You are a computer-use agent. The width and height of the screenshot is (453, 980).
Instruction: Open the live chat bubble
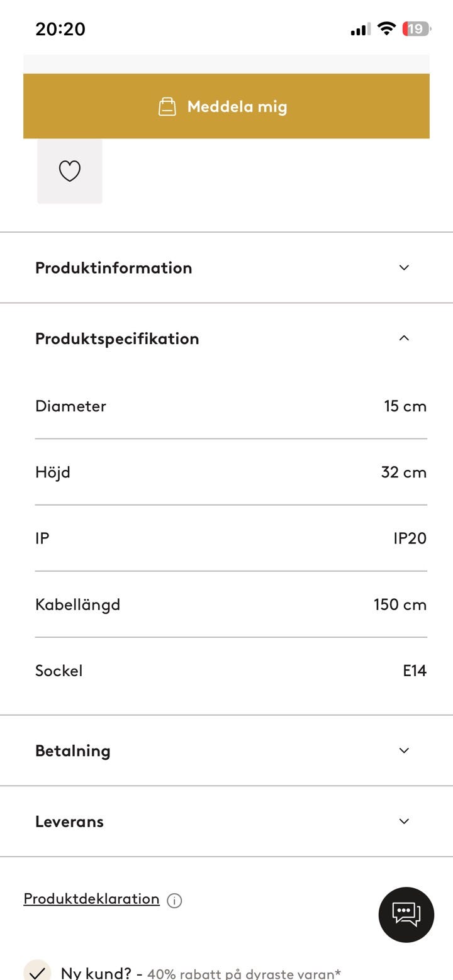[x=406, y=915]
